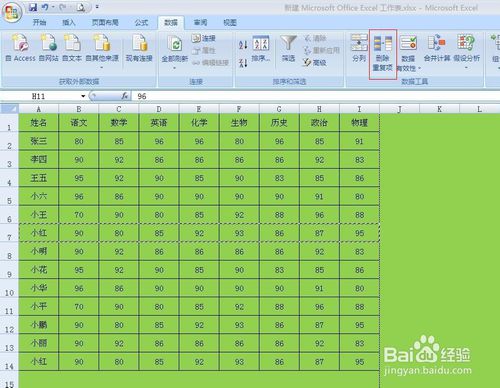
Task: Click the select-all corner of the grid
Action: pos(9,109)
